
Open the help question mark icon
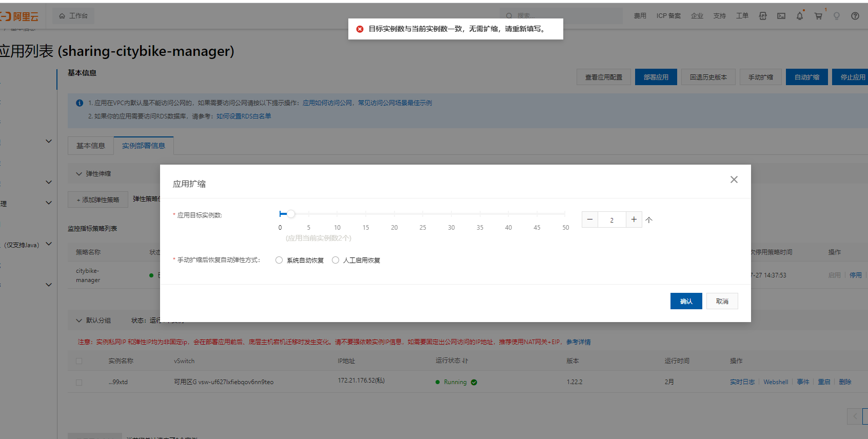[855, 16]
